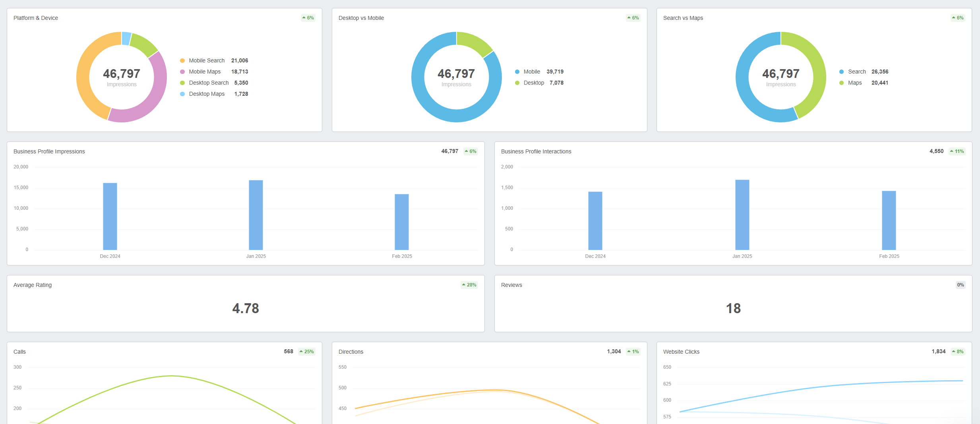Click the 0% badge on Reviews card

pyautogui.click(x=960, y=285)
